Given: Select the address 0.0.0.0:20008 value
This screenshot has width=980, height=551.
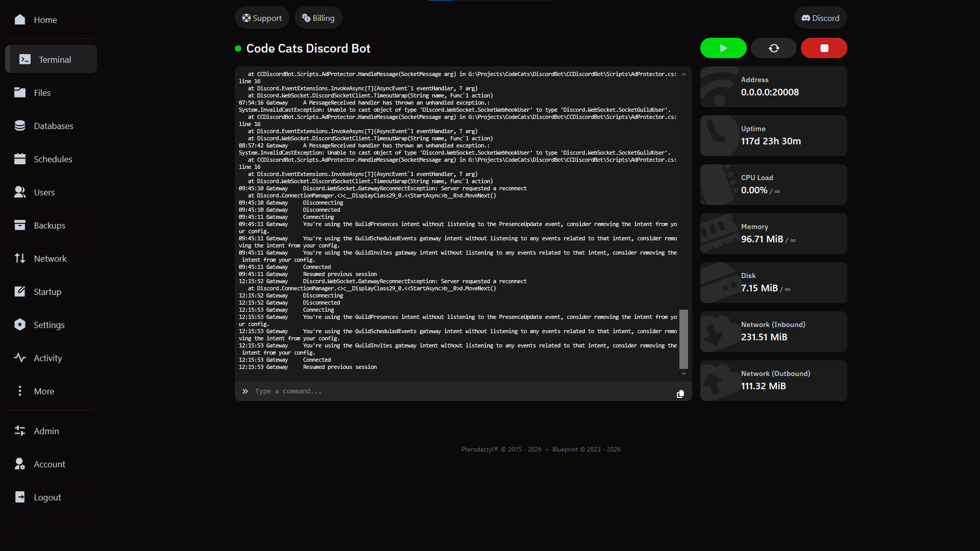Looking at the screenshot, I should (x=770, y=92).
